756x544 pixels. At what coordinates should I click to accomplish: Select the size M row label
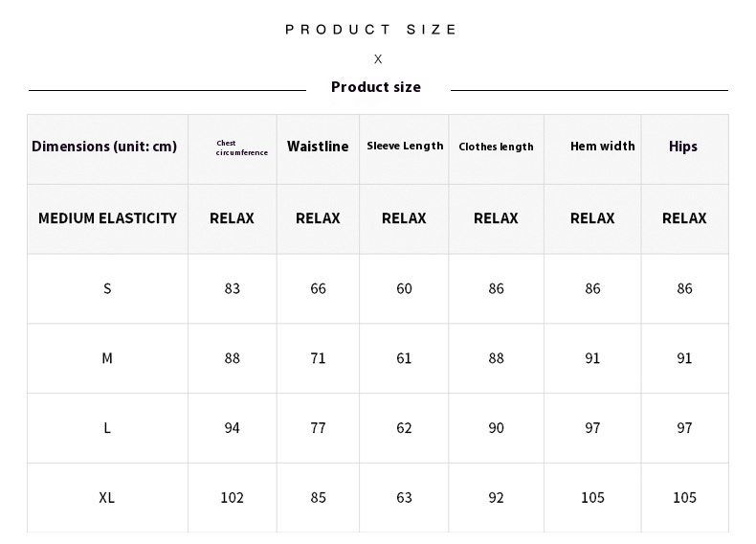coord(107,358)
